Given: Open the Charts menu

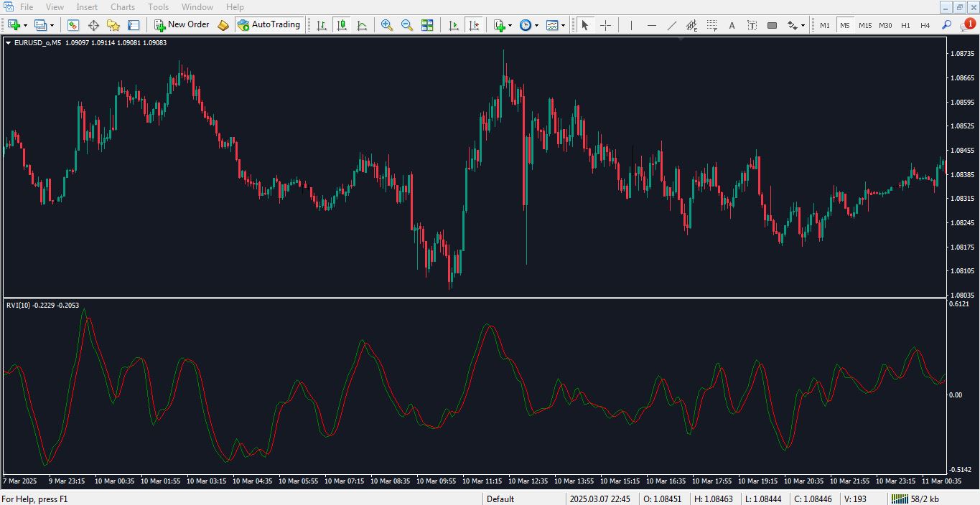Looking at the screenshot, I should (123, 7).
